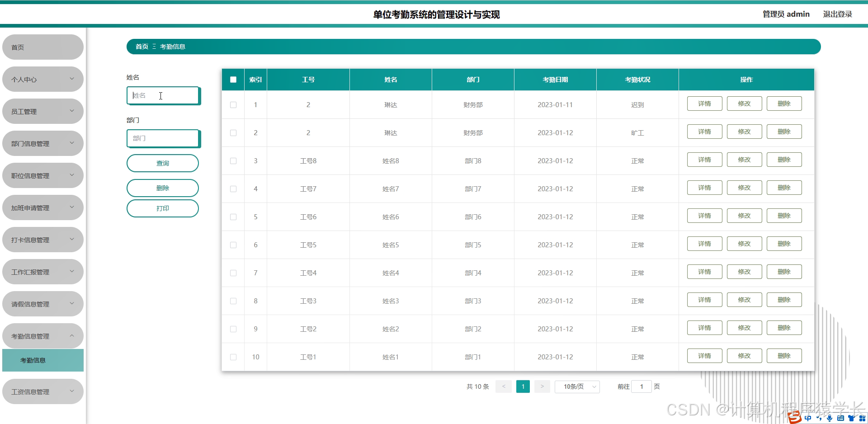Toggle punctuation mode in Sogou toolbar

[819, 418]
